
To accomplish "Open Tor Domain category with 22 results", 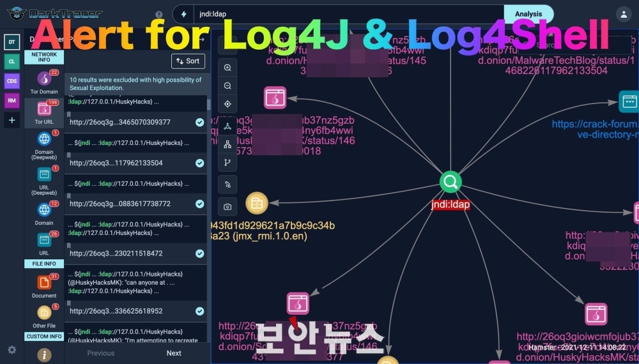I will point(44,82).
